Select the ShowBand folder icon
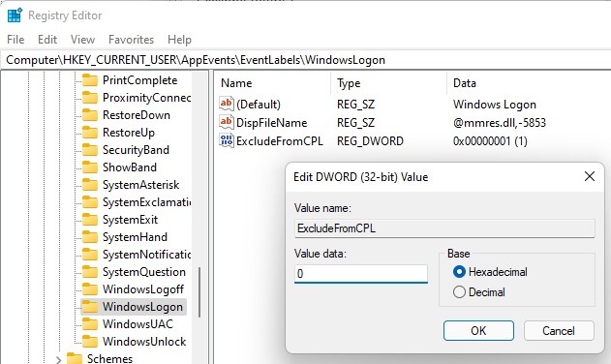 [x=90, y=167]
